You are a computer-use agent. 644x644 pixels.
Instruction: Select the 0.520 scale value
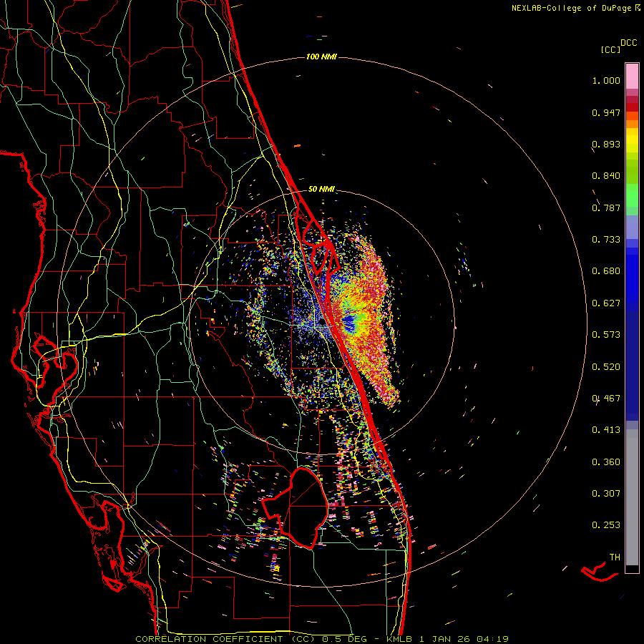606,367
